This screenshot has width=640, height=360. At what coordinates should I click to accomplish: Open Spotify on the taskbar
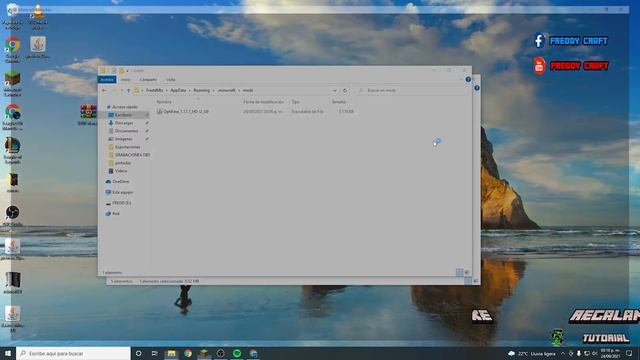pos(237,353)
